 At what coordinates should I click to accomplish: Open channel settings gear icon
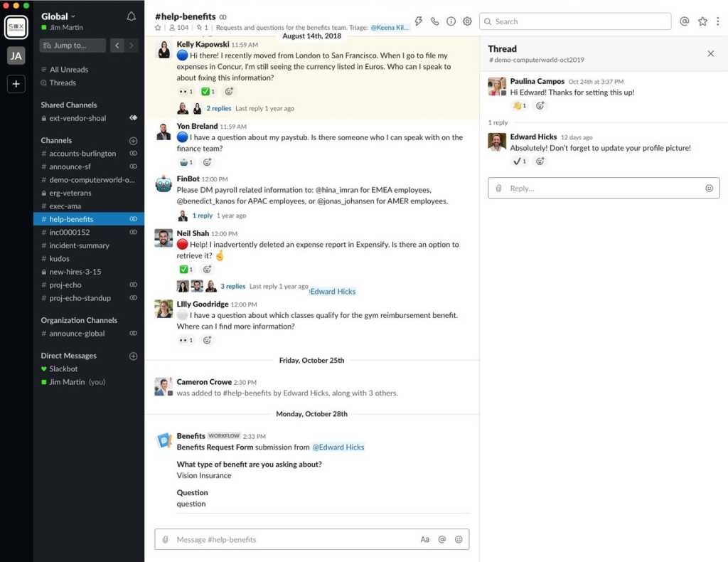pyautogui.click(x=467, y=21)
